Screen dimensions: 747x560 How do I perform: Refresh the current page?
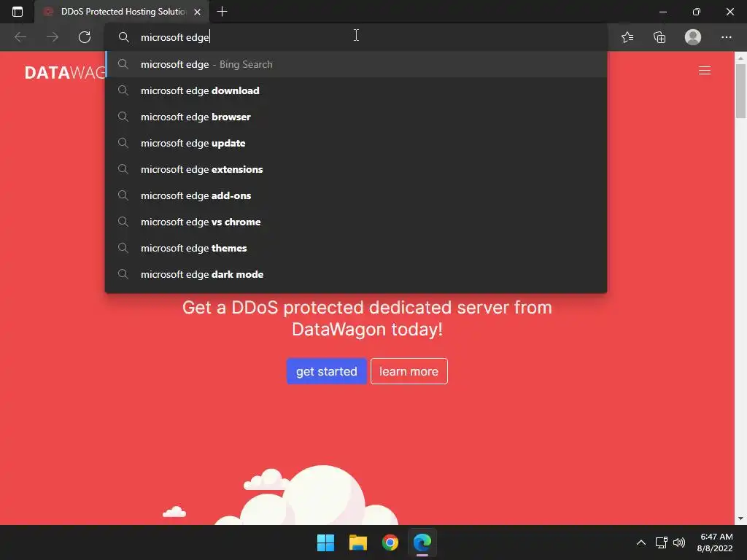(85, 37)
